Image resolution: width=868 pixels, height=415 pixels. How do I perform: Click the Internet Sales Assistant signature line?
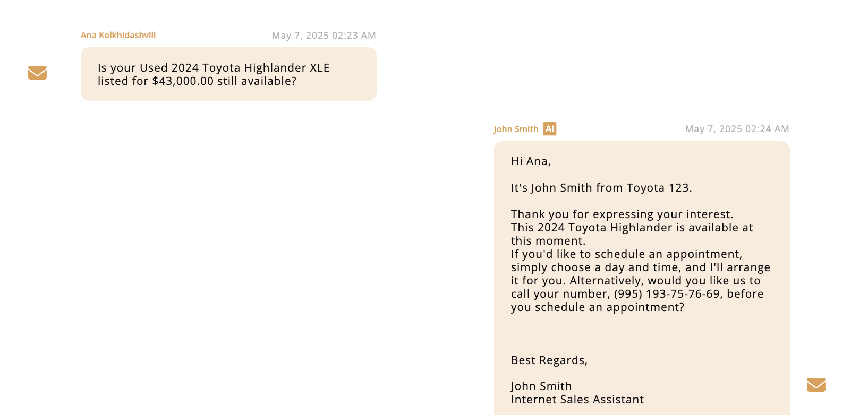577,399
